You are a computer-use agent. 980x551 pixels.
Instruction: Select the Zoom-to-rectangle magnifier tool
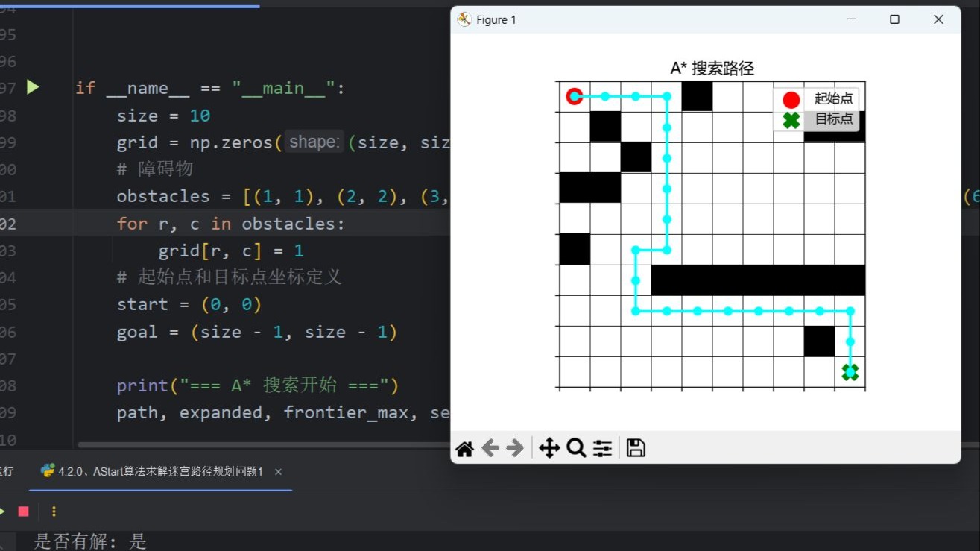pos(575,447)
